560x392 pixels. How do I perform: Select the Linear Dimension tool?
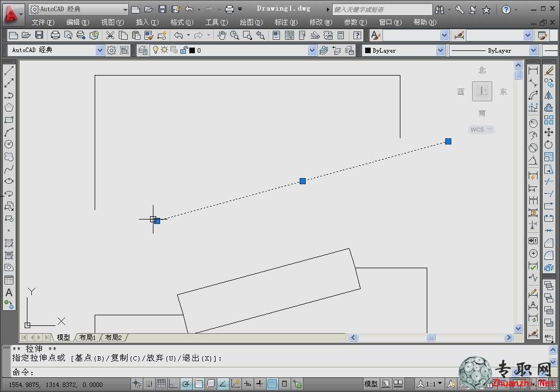coord(533,71)
